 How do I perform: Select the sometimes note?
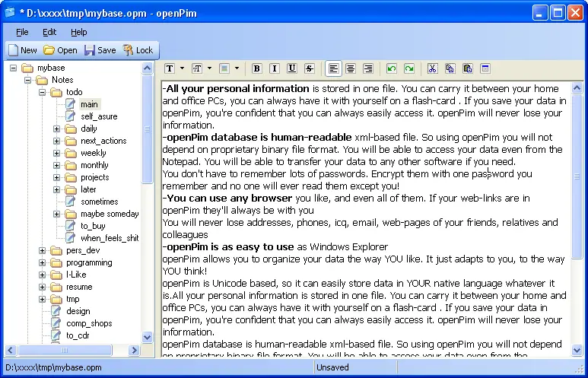tap(100, 202)
